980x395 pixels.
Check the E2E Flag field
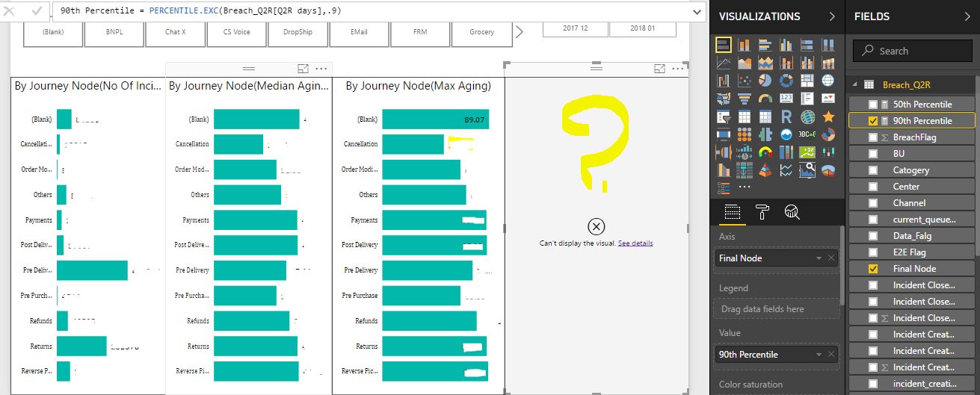point(873,252)
